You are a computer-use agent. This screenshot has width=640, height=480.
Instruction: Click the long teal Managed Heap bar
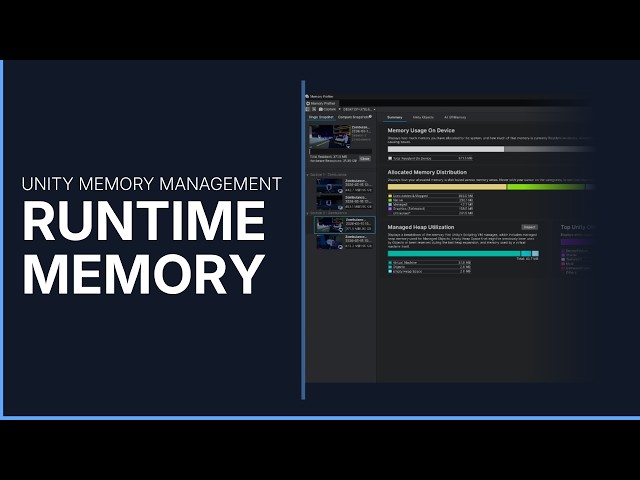click(454, 253)
